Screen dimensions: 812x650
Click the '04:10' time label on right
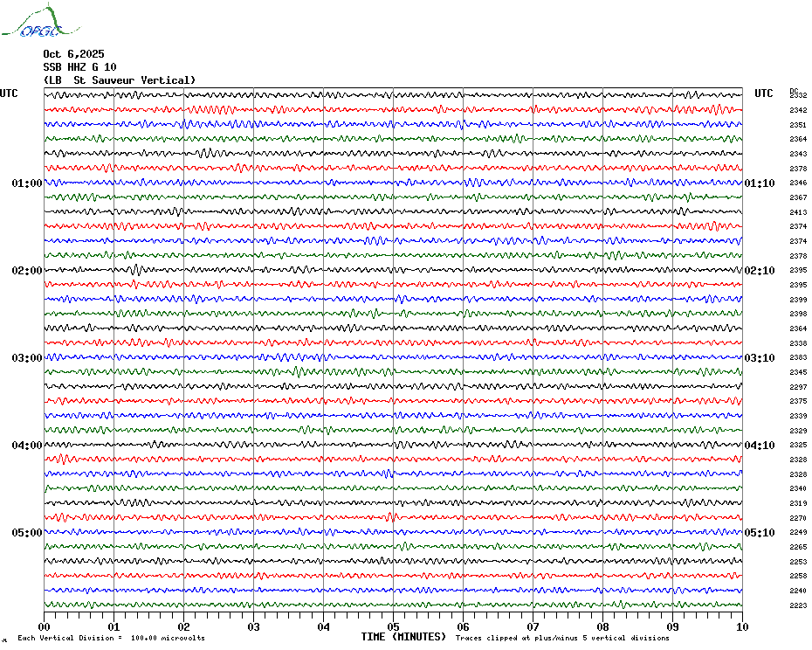760,446
